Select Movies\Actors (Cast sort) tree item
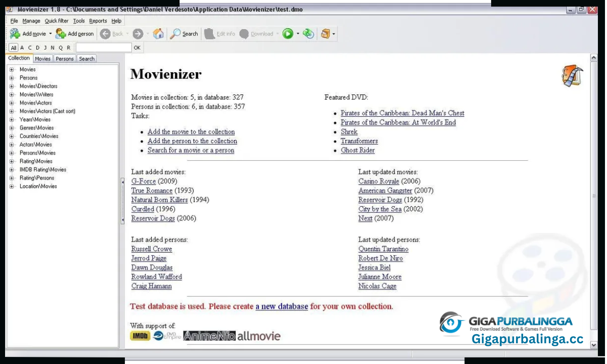 (47, 111)
